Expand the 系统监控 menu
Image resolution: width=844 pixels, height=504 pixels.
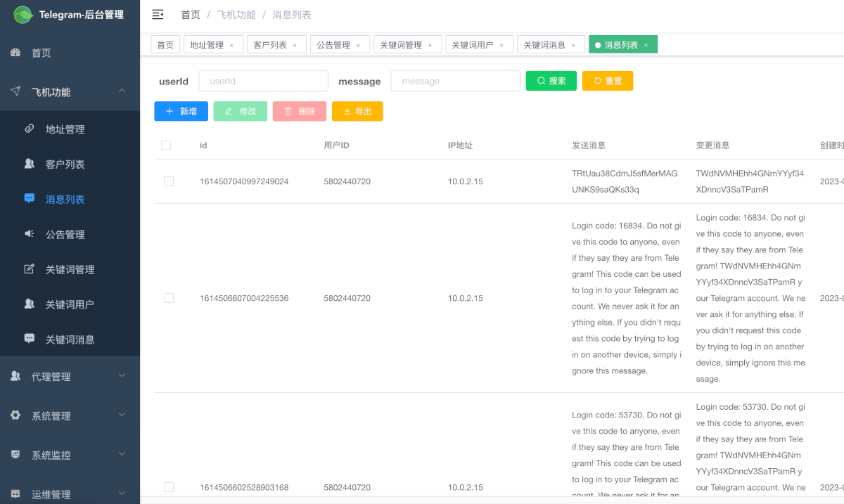(122, 455)
